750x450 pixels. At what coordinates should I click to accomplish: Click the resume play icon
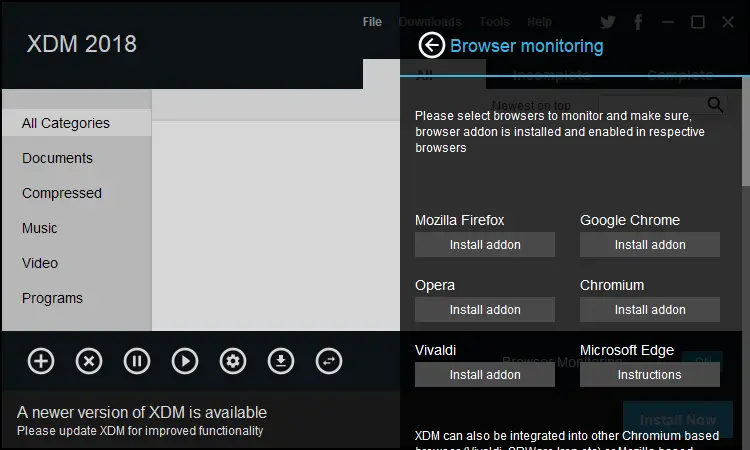click(x=185, y=361)
